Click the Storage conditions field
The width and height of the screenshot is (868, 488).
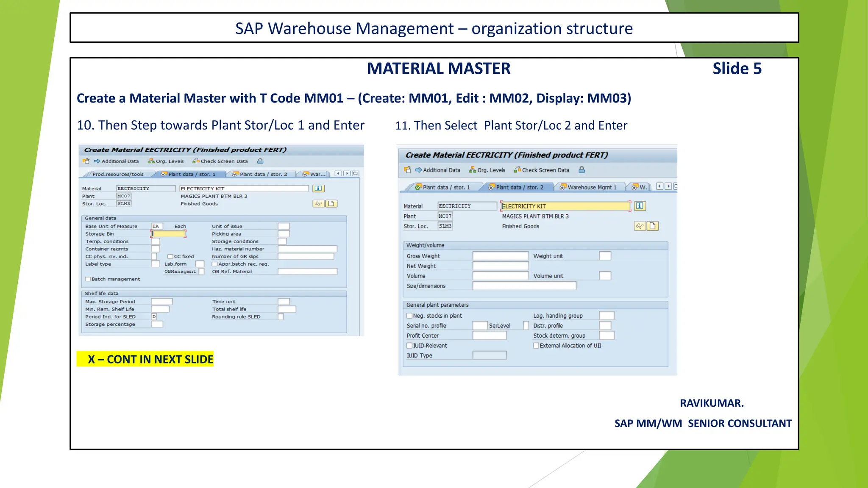(282, 241)
